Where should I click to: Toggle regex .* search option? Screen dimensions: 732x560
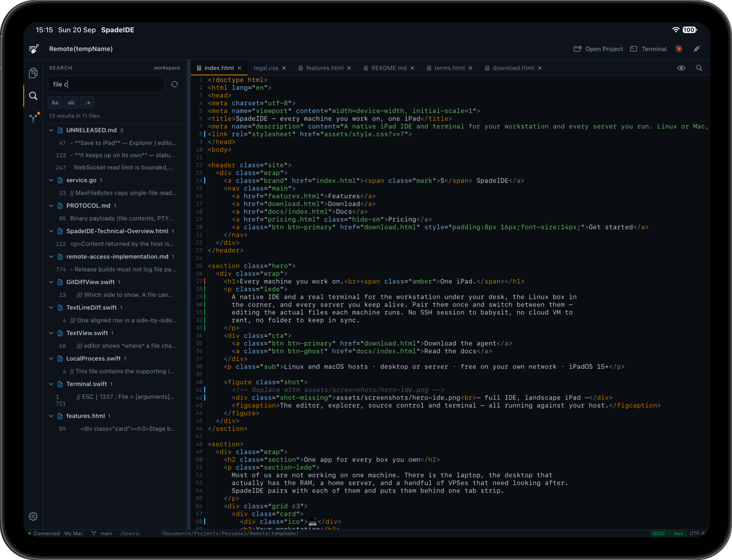click(87, 102)
